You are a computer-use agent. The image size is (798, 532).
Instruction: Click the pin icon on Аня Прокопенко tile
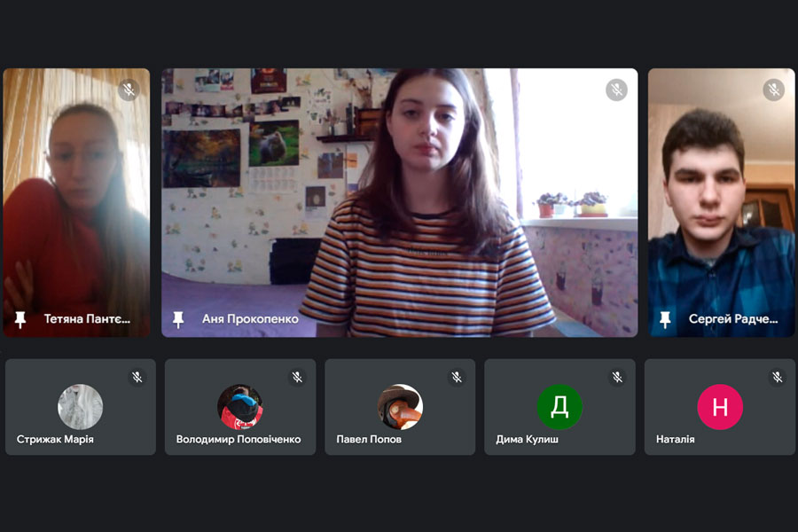tap(178, 319)
